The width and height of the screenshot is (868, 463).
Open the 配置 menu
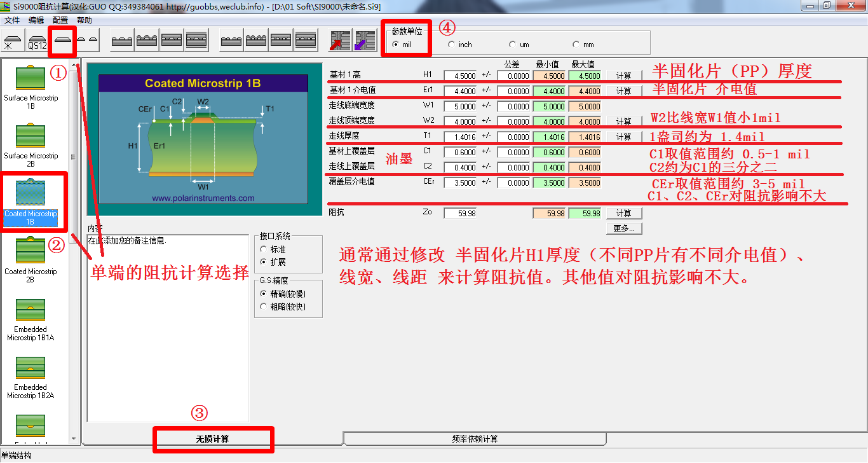(x=60, y=20)
